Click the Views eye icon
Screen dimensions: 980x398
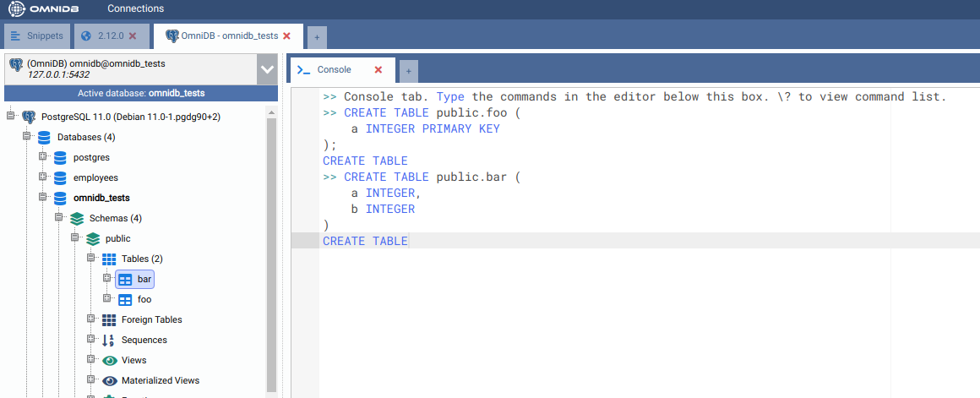click(x=108, y=360)
